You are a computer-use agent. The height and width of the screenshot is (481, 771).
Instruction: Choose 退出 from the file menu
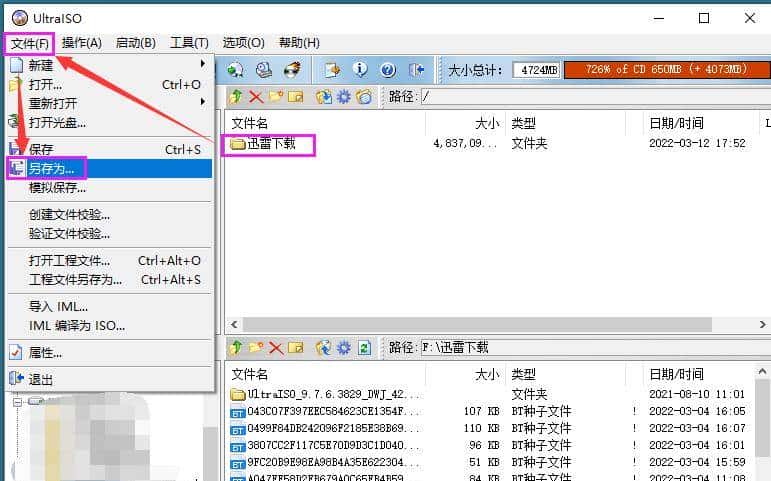pyautogui.click(x=110, y=380)
